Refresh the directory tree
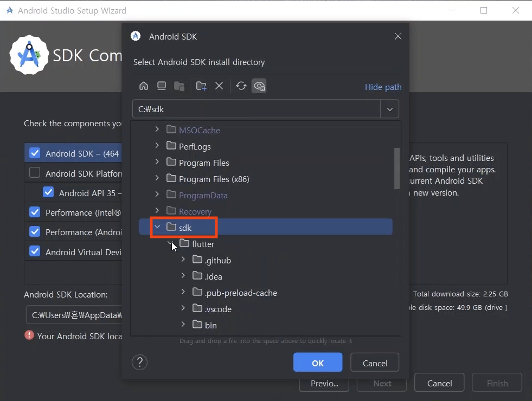The height and width of the screenshot is (401, 532). coord(241,86)
